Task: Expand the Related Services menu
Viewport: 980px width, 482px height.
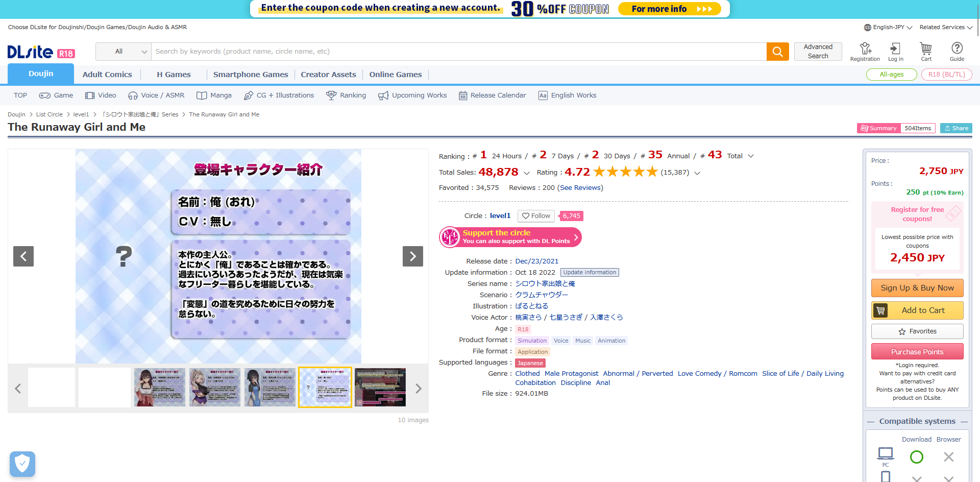Action: (x=946, y=28)
